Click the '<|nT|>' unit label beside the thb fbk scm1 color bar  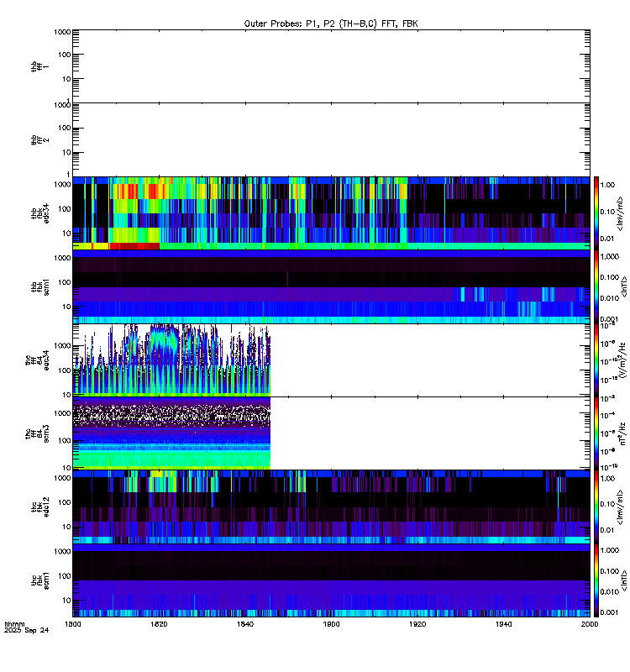tap(623, 286)
